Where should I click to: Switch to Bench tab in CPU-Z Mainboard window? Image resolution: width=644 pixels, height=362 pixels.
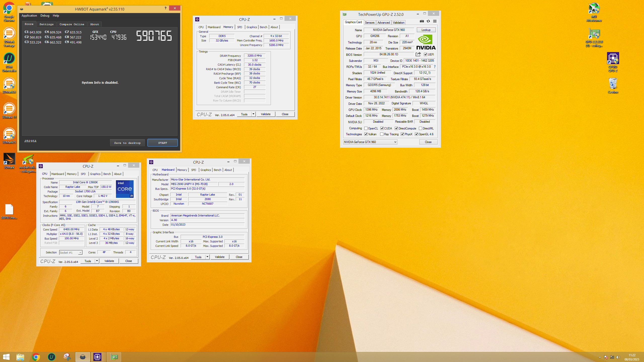(217, 170)
